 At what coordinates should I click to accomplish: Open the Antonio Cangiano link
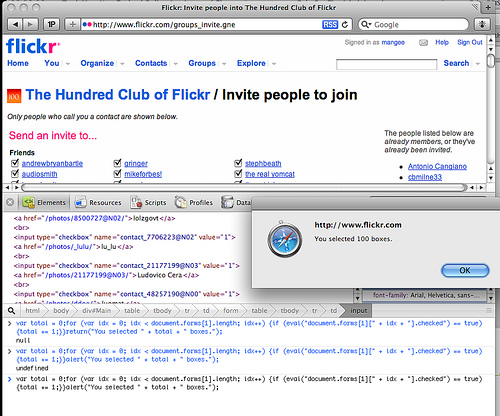[437, 166]
